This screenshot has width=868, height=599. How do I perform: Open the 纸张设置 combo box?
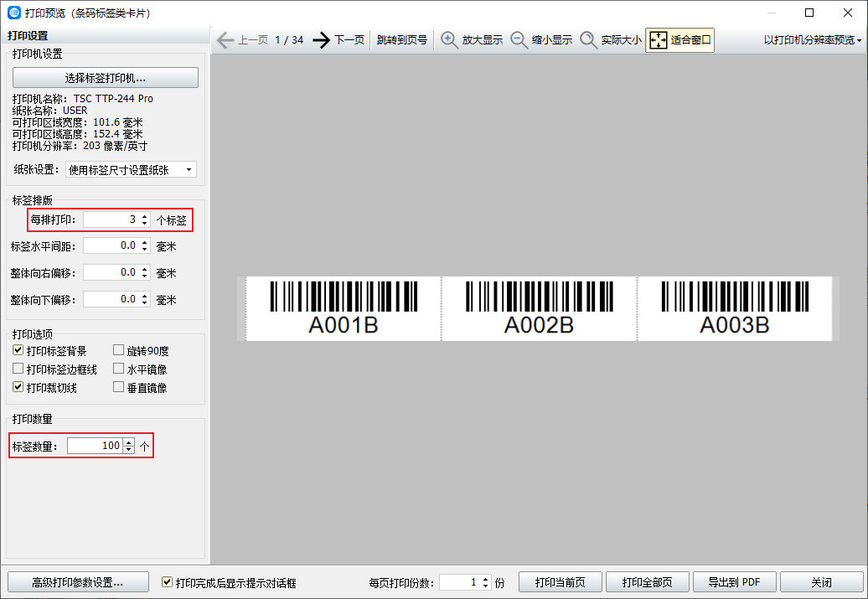131,169
